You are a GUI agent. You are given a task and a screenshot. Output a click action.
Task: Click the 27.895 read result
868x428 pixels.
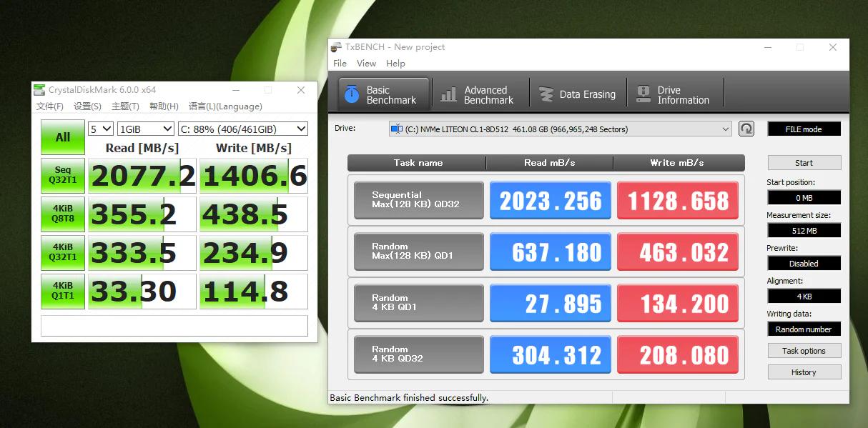pos(551,303)
